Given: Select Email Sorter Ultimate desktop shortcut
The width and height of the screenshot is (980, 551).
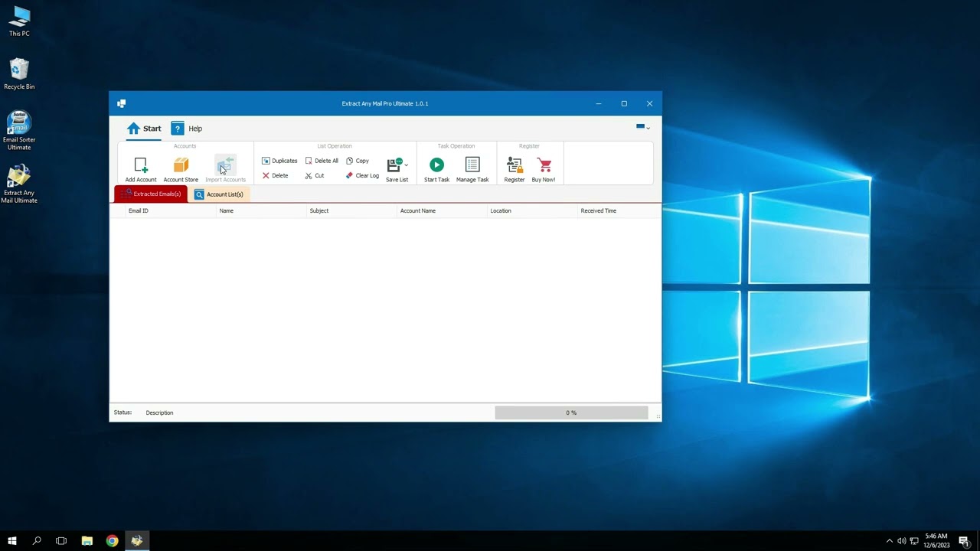Looking at the screenshot, I should click(x=19, y=130).
